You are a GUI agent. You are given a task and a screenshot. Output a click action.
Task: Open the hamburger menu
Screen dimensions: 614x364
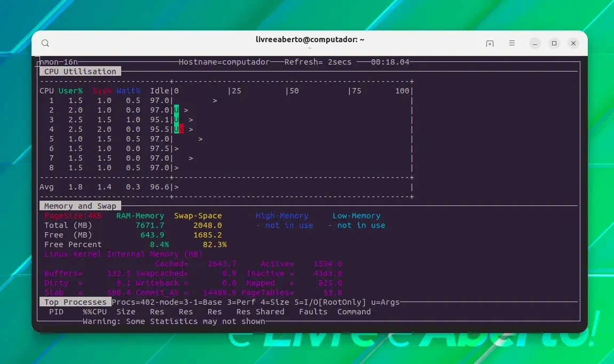[x=512, y=43]
